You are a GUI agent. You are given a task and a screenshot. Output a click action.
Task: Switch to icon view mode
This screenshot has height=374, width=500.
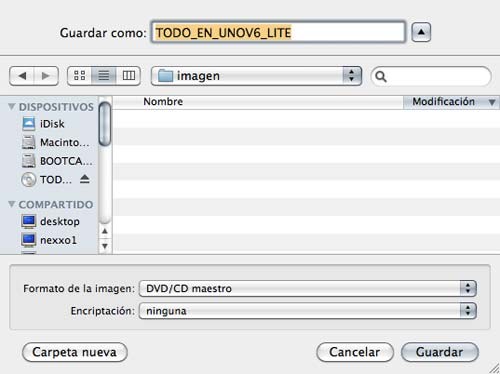pyautogui.click(x=79, y=76)
